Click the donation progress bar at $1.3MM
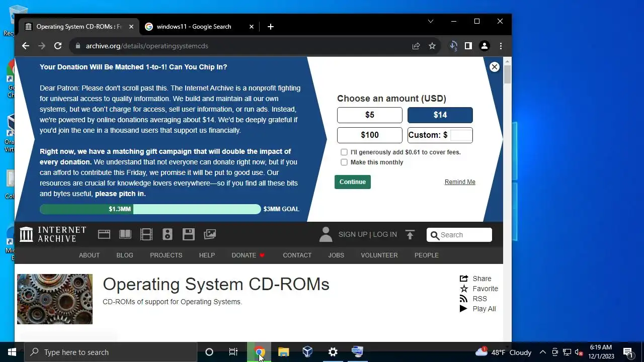This screenshot has width=644, height=362. [87, 209]
